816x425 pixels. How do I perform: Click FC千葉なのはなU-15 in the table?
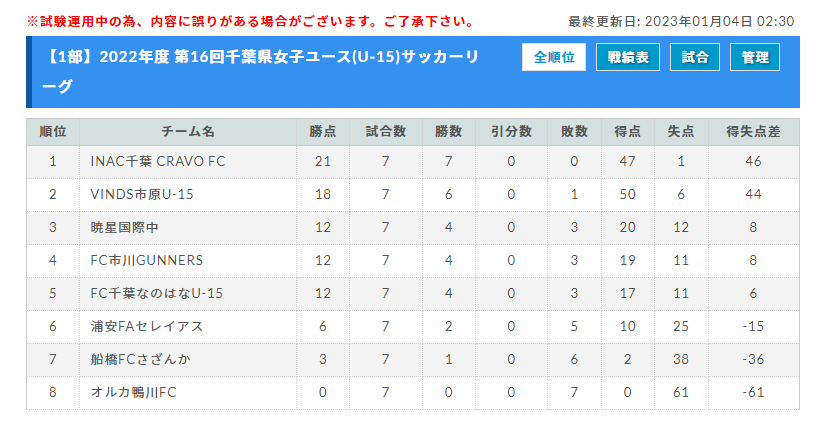click(157, 293)
